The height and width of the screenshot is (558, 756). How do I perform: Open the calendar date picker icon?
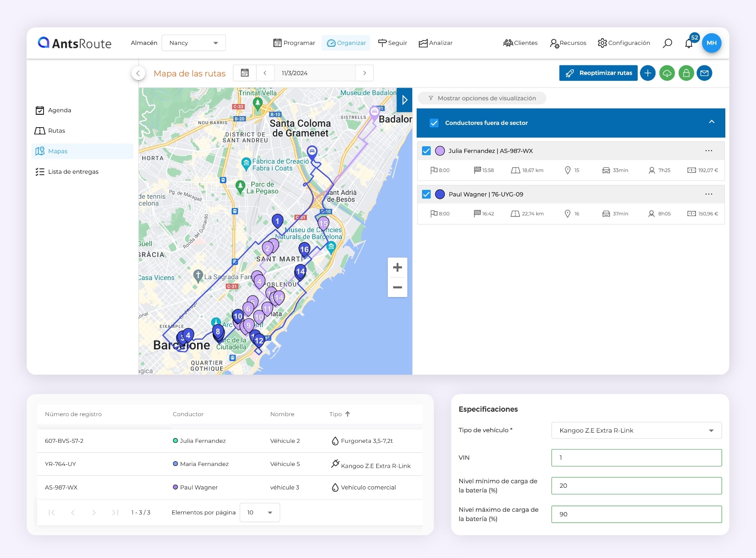point(245,73)
